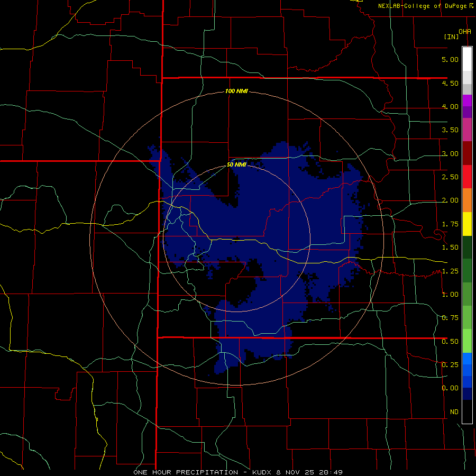
Task: Click the 1.50 legend value
Action: pyautogui.click(x=450, y=248)
